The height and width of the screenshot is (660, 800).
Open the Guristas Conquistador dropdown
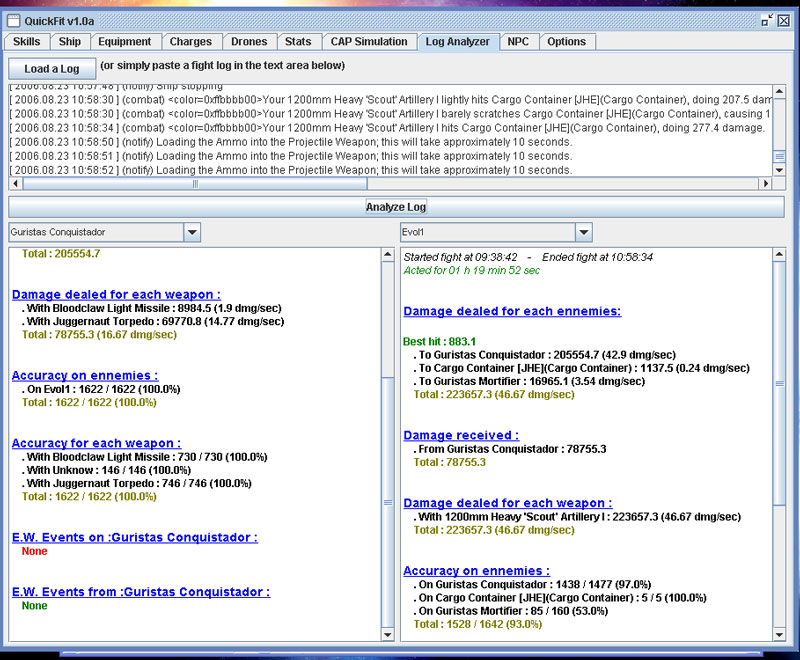pos(192,232)
